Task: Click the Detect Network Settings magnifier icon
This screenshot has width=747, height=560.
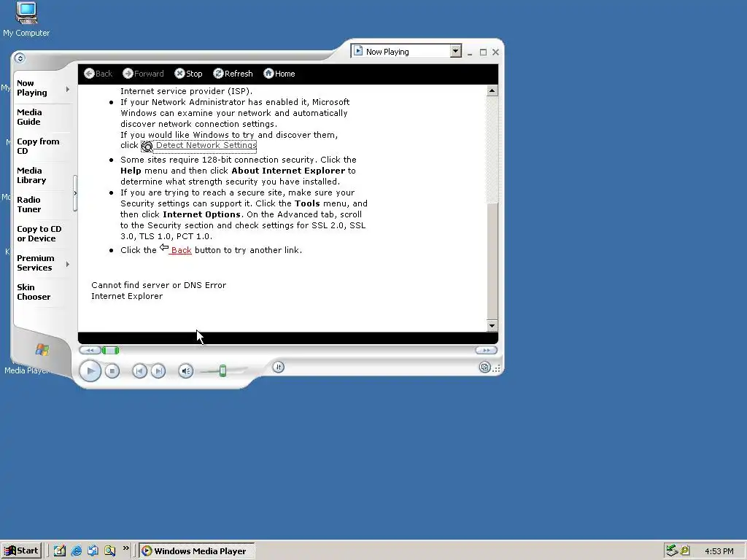Action: pyautogui.click(x=147, y=146)
